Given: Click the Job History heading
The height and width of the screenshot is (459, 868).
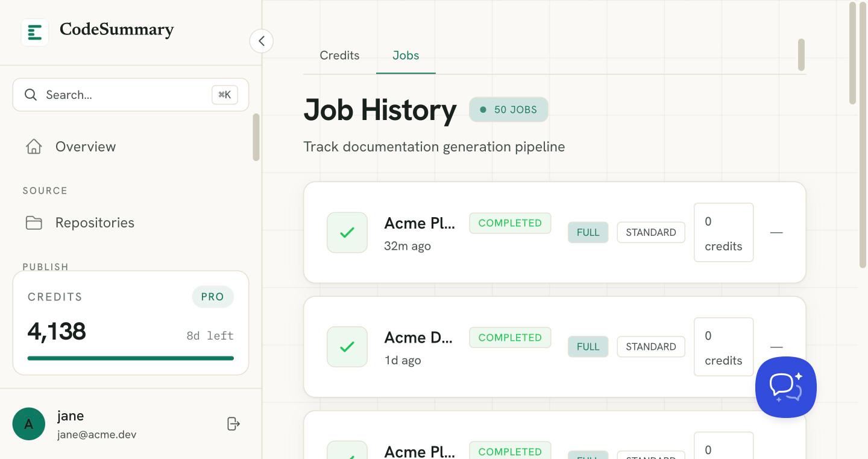Looking at the screenshot, I should (x=380, y=110).
